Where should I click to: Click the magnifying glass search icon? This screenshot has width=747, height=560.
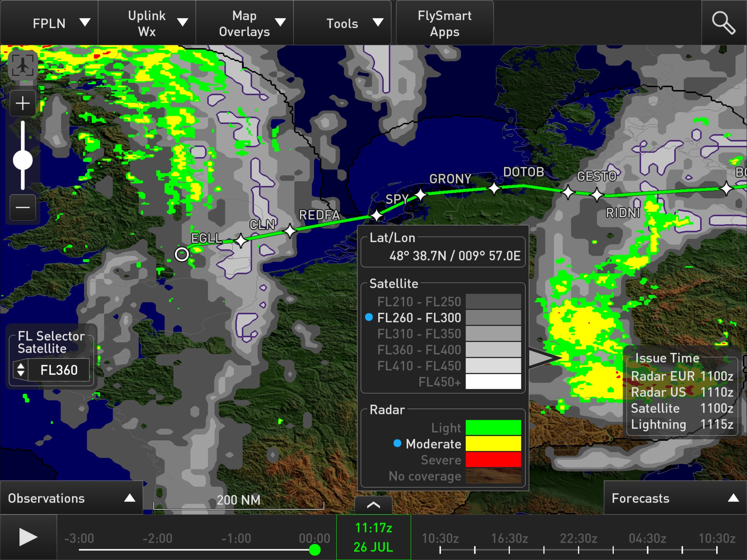[723, 23]
